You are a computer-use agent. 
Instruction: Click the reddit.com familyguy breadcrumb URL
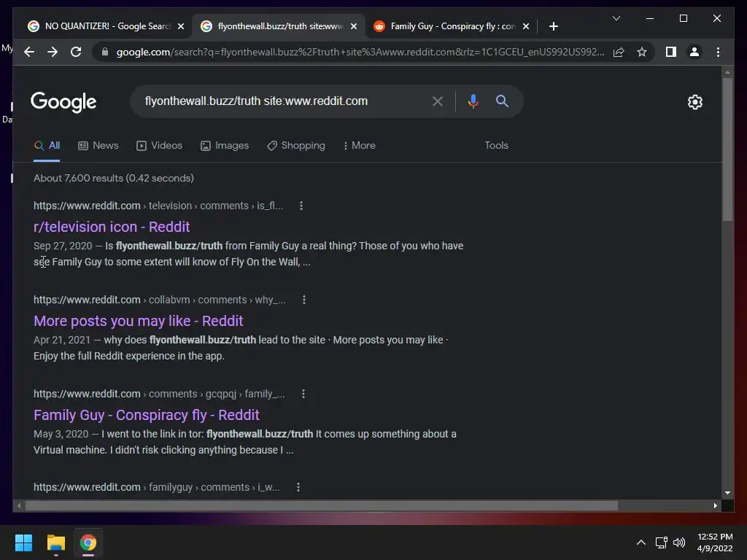[x=157, y=487]
